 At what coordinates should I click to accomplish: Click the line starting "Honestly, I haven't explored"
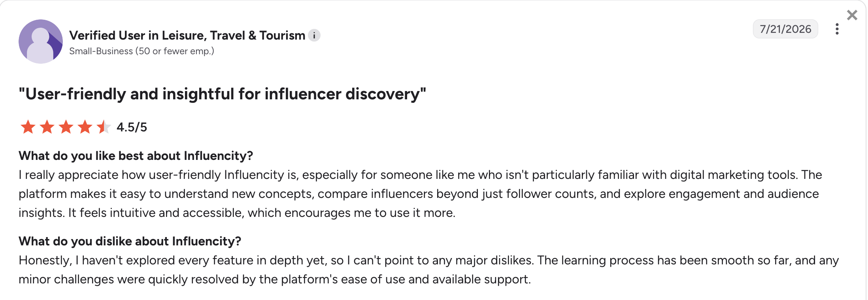click(x=428, y=260)
